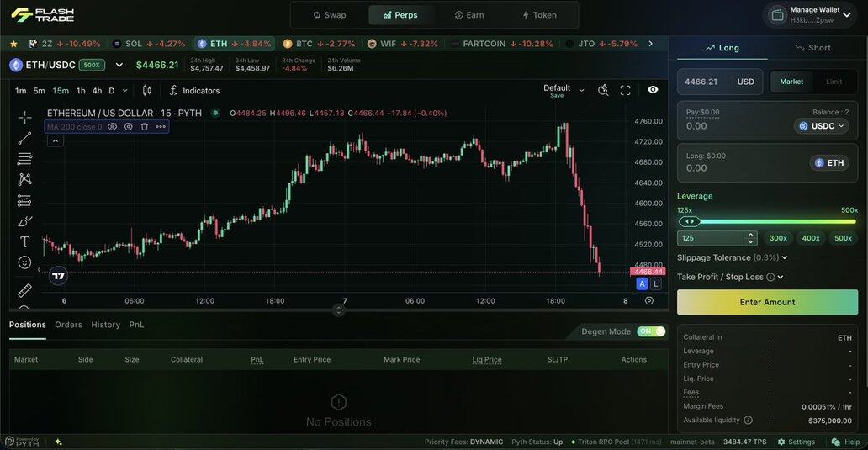Click the candlestick chart style icon

pos(147,91)
